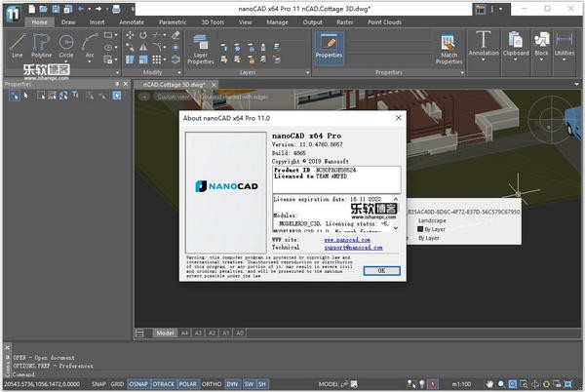This screenshot has height=392, width=585.
Task: Choose the Circle tool
Action: click(65, 45)
